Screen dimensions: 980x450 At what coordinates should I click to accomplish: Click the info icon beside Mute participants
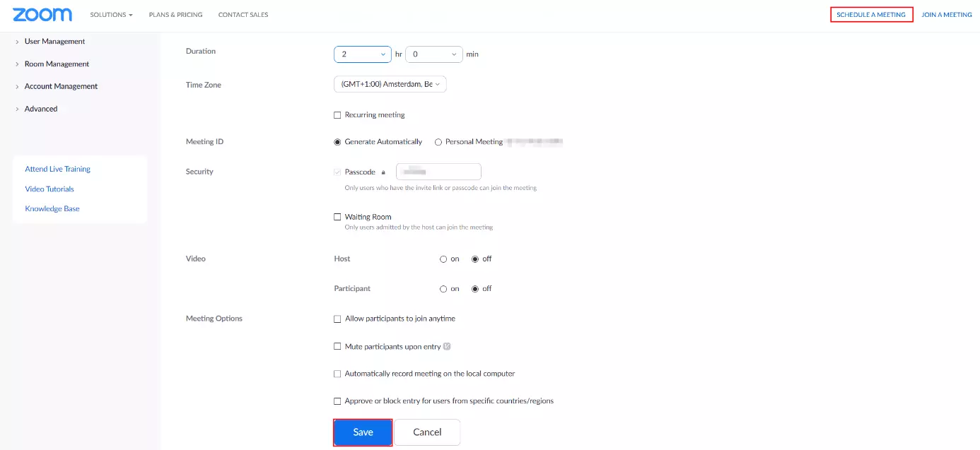pos(447,347)
